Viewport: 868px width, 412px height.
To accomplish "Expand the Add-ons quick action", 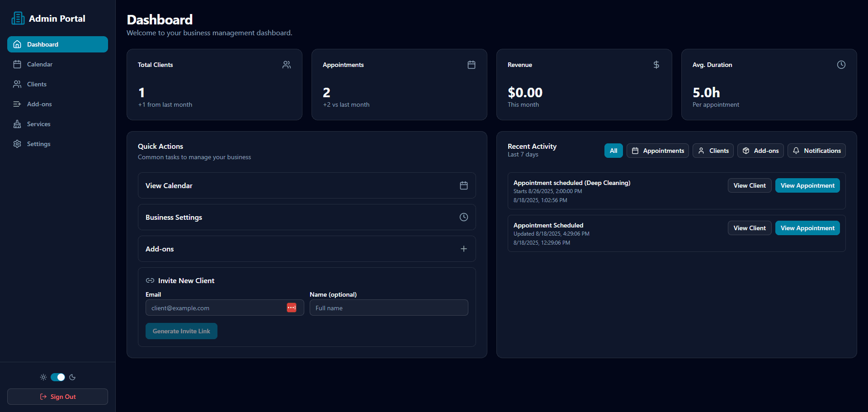I will [307, 248].
